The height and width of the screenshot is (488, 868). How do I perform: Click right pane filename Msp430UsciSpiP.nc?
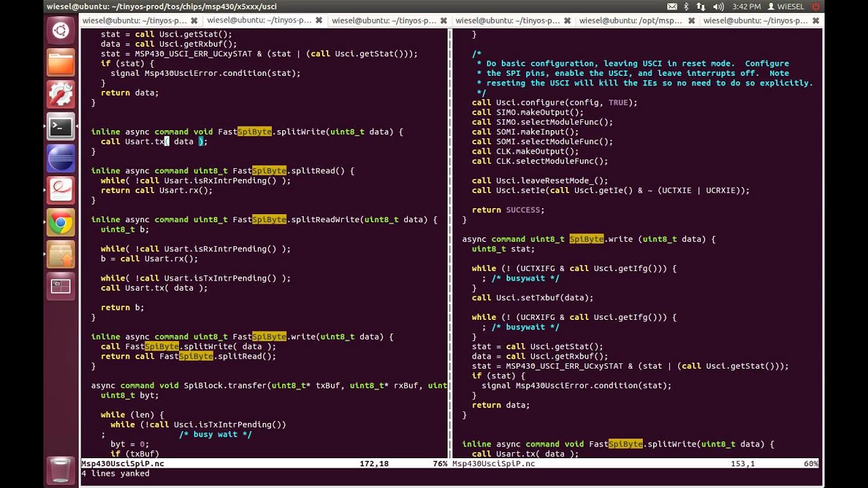coord(494,464)
